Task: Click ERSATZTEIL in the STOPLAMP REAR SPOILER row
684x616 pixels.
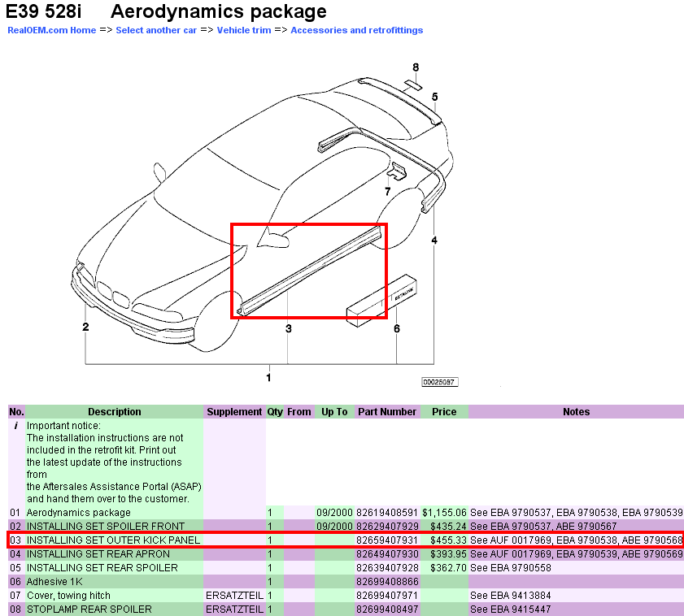Action: click(235, 609)
